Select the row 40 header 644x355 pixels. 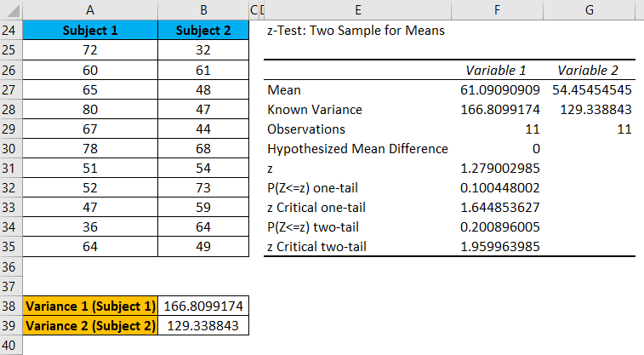point(10,345)
